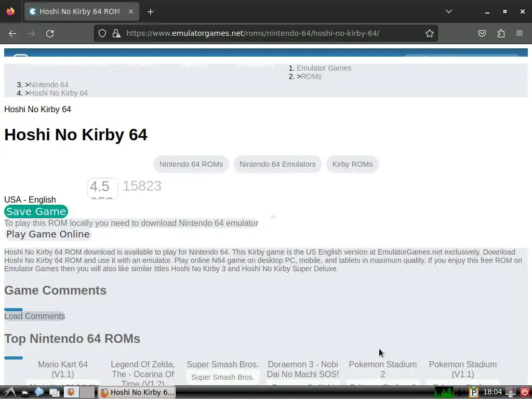Open the ROMs breadcrumb link
The height and width of the screenshot is (399, 532).
pos(311,77)
